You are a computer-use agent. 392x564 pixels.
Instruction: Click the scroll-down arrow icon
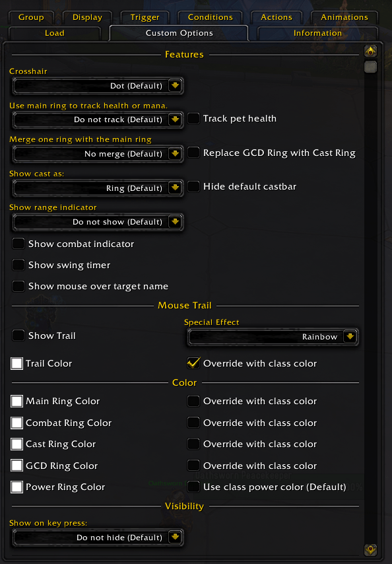(x=370, y=549)
